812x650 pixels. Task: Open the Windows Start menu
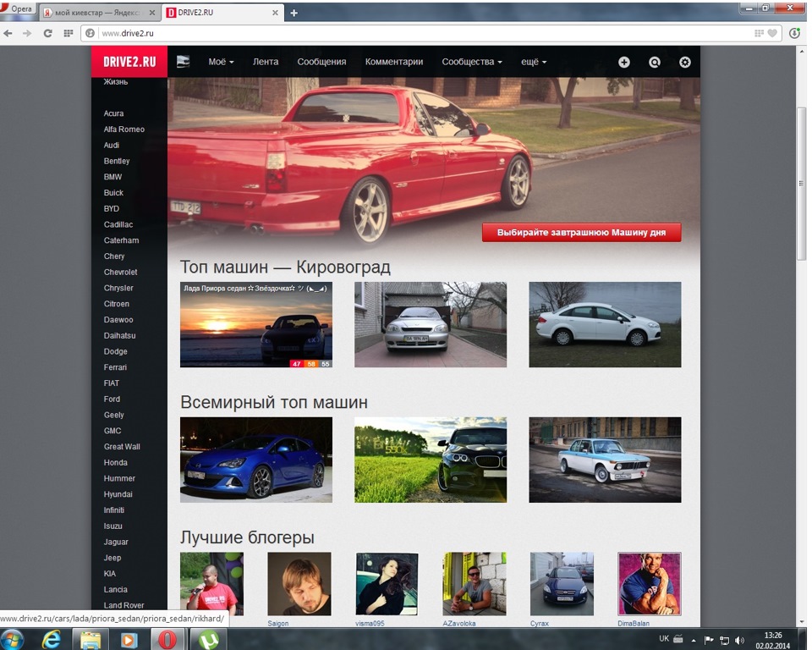(x=11, y=640)
